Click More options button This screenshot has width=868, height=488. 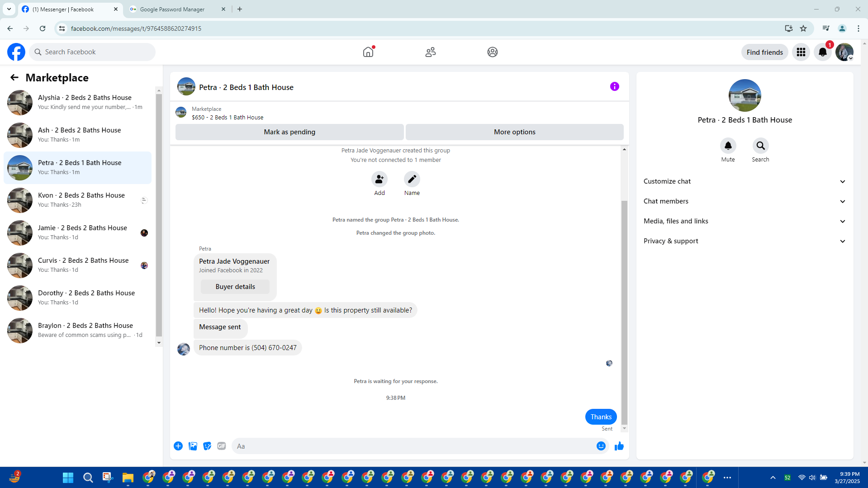[x=514, y=132]
